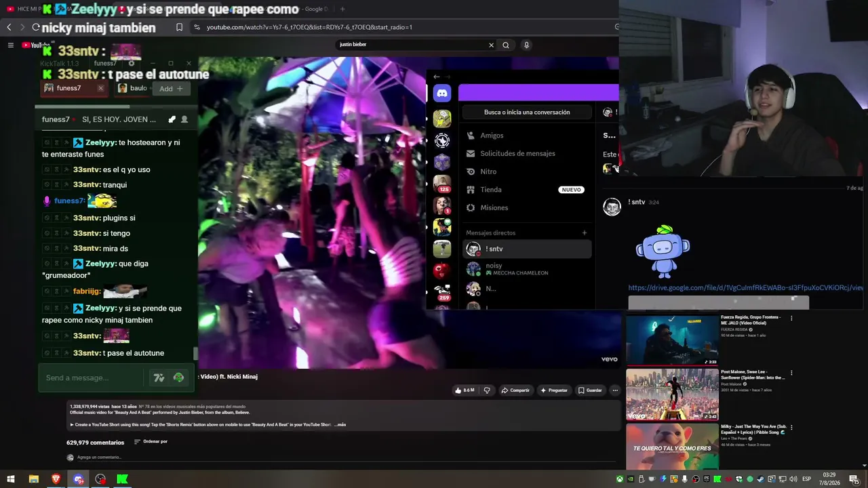Viewport: 868px width, 488px height.
Task: Bookmark the page in address bar
Action: coord(179,27)
